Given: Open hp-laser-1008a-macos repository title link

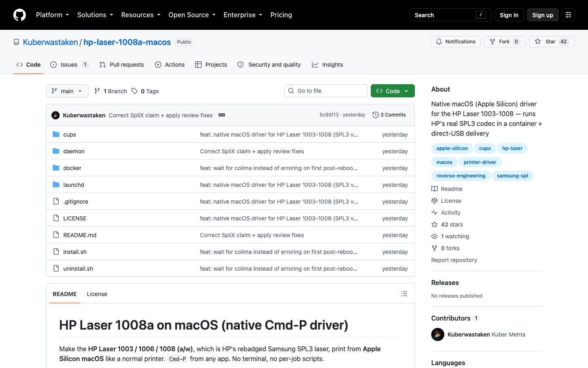Looking at the screenshot, I should click(x=127, y=42).
